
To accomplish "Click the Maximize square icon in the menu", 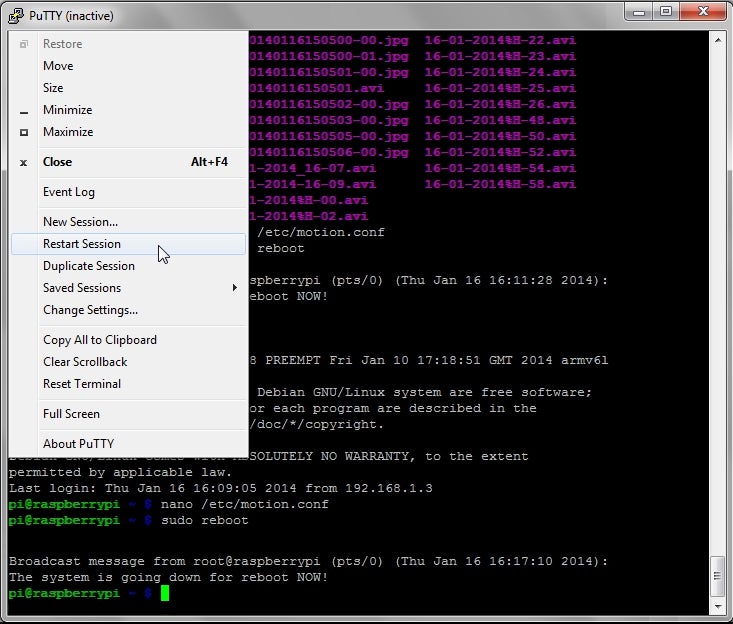I will pyautogui.click(x=24, y=132).
